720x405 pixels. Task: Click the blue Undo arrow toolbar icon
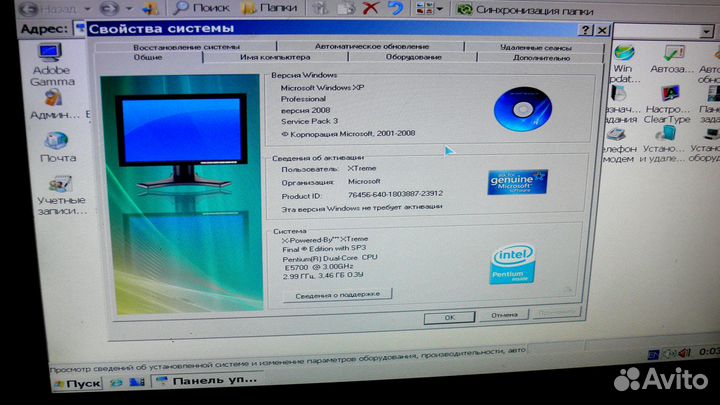(x=395, y=7)
